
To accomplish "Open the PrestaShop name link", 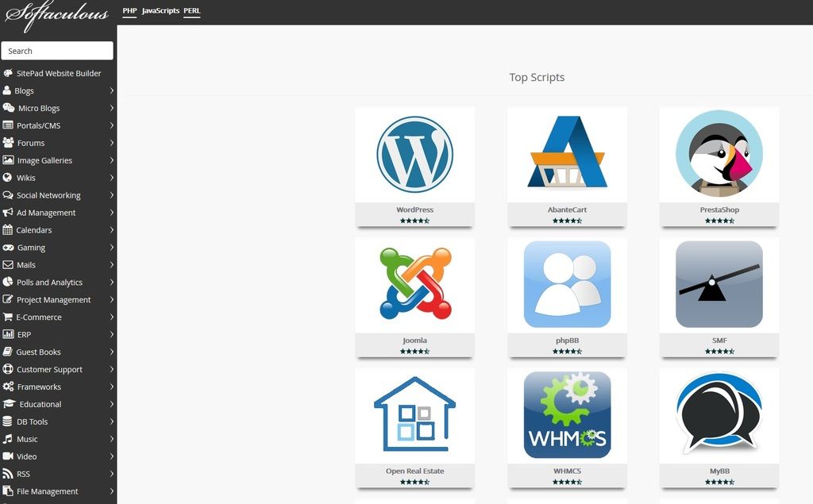I will [x=719, y=210].
